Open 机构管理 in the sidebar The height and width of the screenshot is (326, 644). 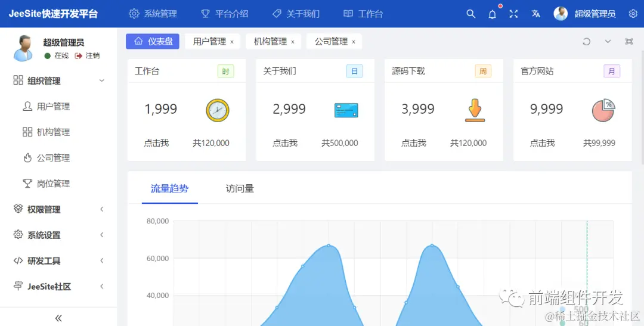coord(58,132)
